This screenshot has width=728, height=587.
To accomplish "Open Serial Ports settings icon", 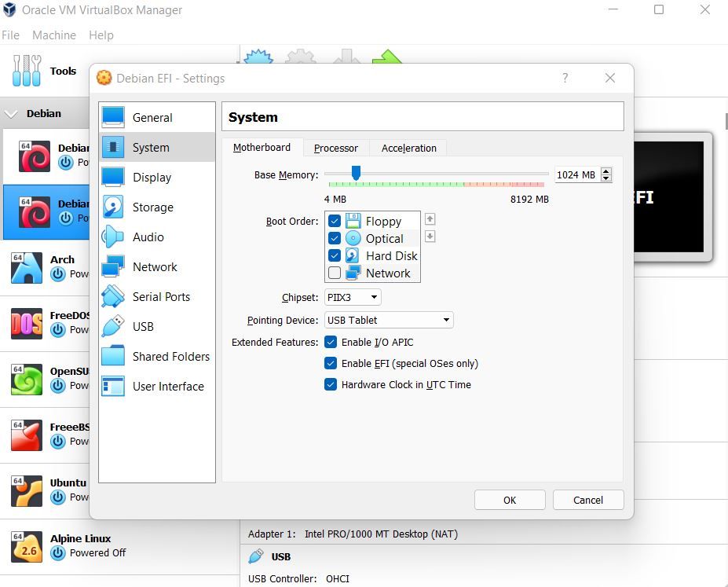I will tap(113, 296).
